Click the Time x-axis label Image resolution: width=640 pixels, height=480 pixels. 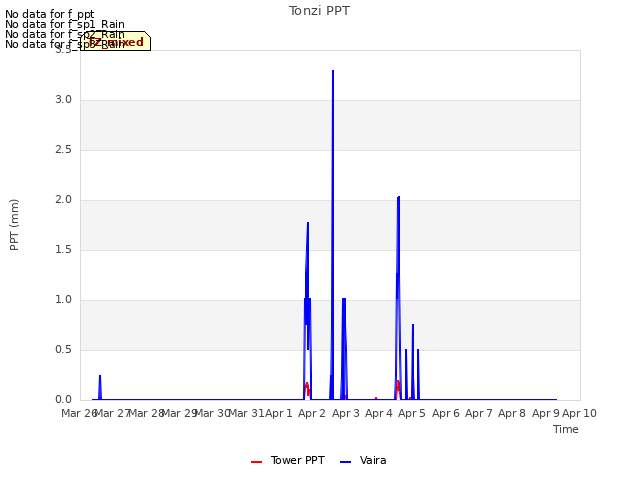click(x=566, y=429)
